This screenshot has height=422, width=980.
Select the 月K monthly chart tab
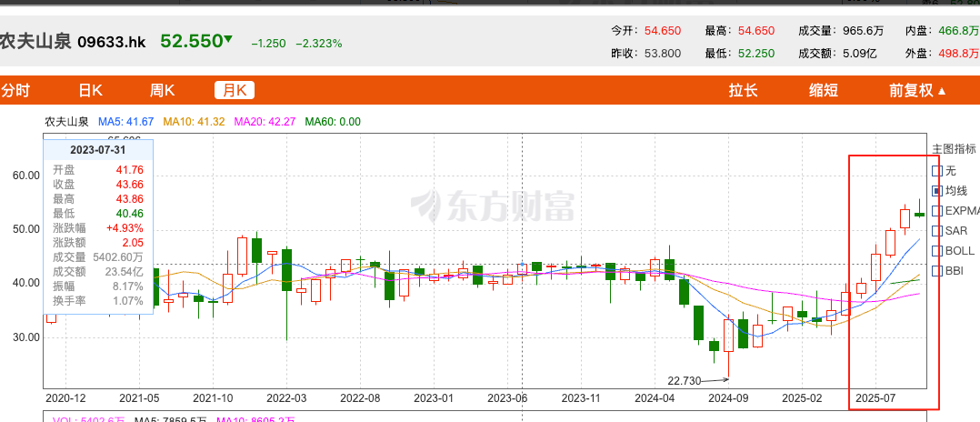coord(235,91)
